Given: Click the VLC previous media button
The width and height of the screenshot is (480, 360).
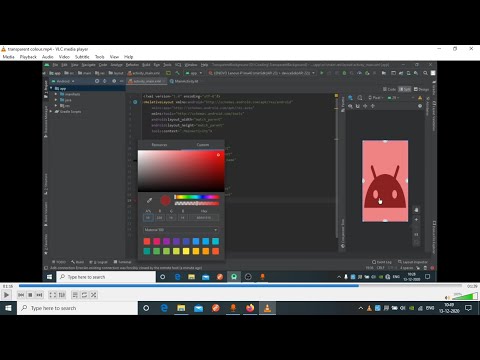Looking at the screenshot, I should [21, 295].
